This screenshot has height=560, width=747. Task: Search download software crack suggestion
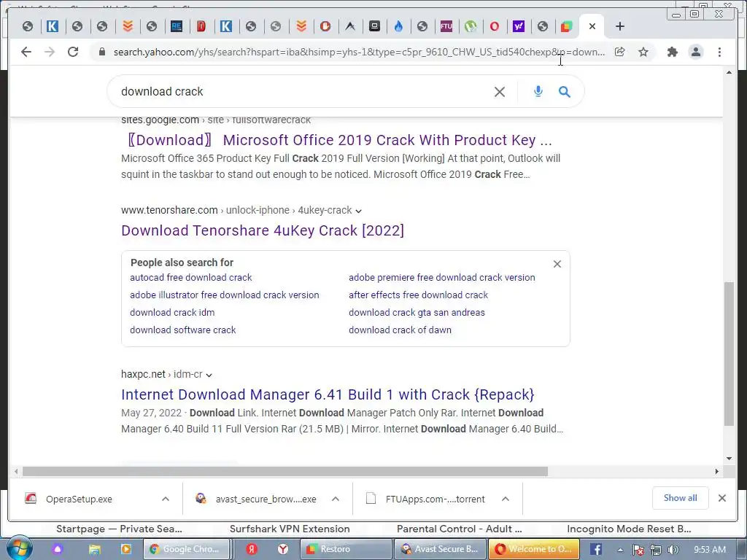[x=183, y=330]
